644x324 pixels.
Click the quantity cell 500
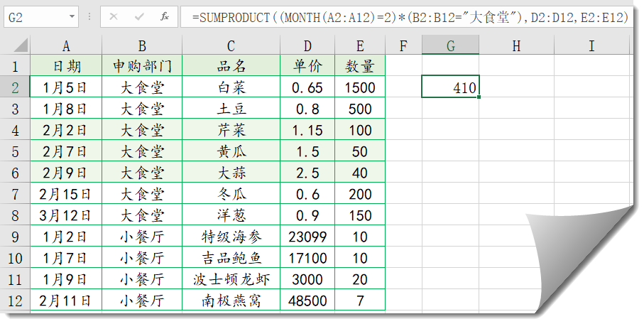(360, 109)
